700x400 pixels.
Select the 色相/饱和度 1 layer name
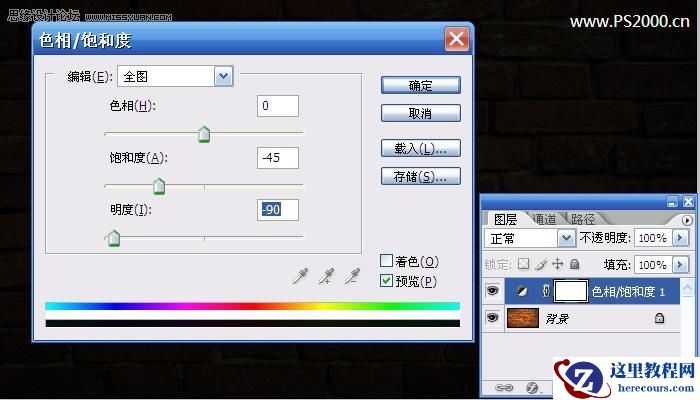pos(628,292)
